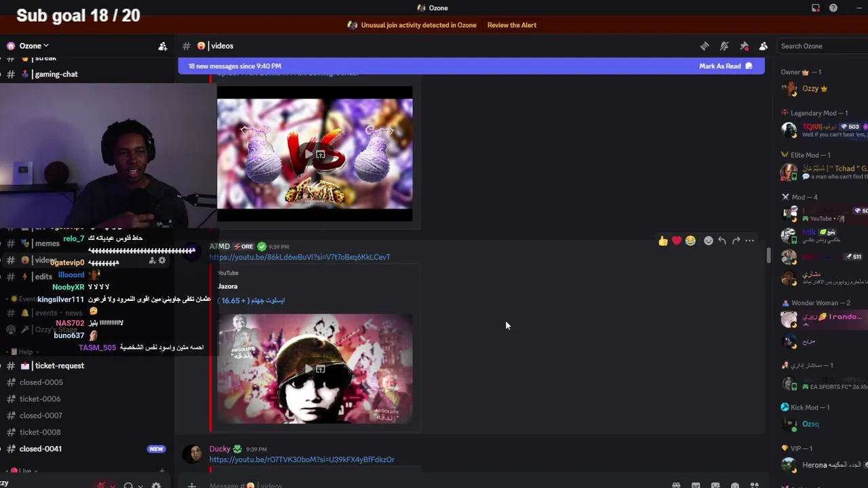Click Review the Alert link
This screenshot has height=488, width=868.
(x=512, y=25)
